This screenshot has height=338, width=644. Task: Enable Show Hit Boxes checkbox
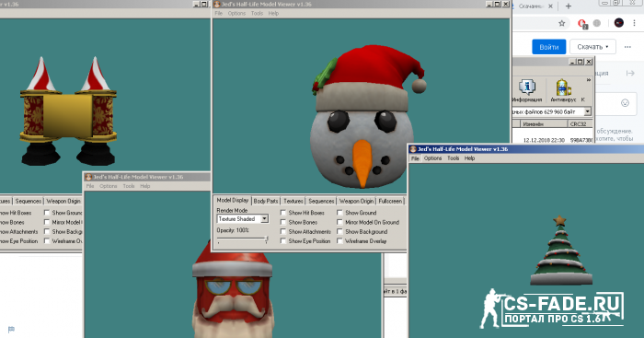click(x=283, y=213)
